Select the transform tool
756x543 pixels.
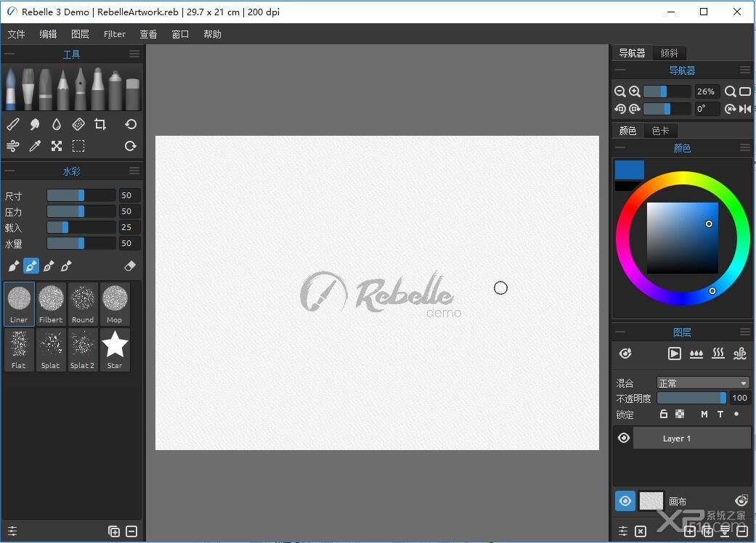click(57, 146)
